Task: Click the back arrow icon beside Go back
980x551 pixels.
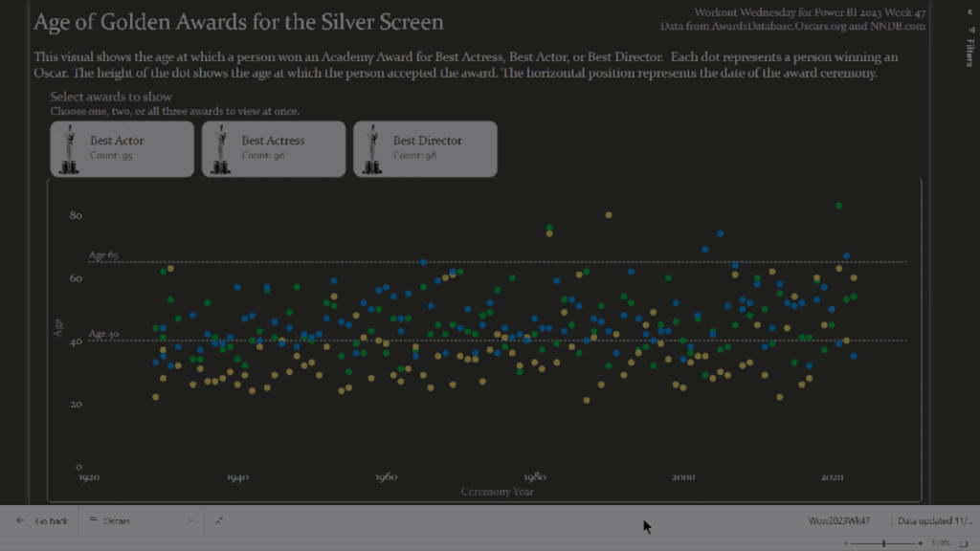Action: click(x=20, y=520)
